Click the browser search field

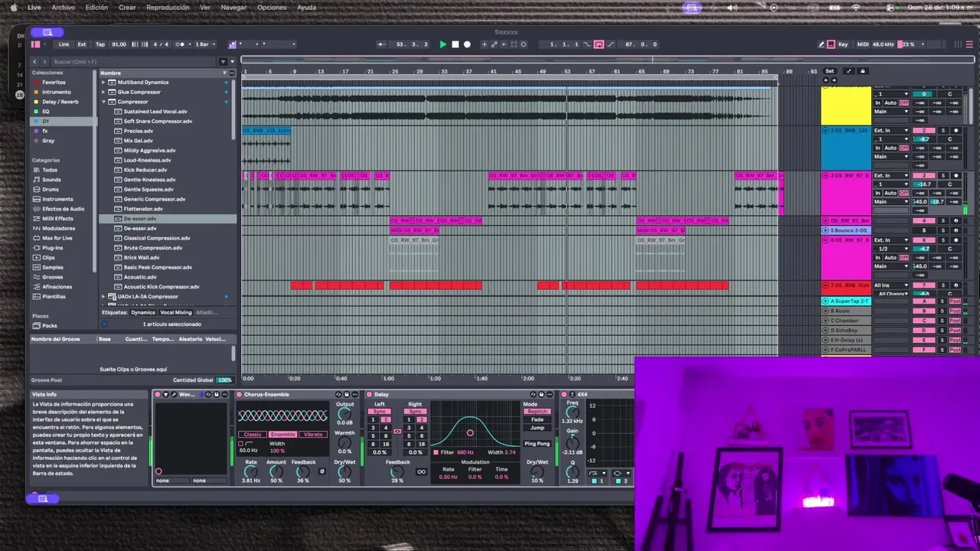pyautogui.click(x=134, y=61)
